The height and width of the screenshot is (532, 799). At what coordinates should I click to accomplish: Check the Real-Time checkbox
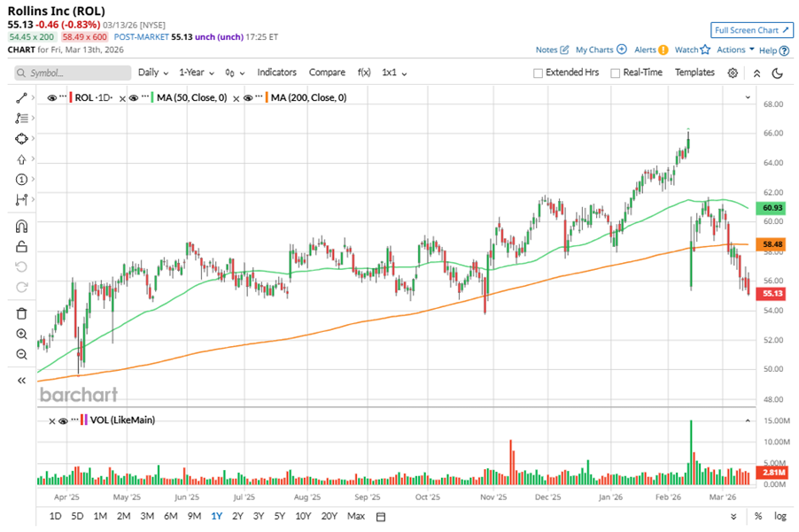click(615, 73)
